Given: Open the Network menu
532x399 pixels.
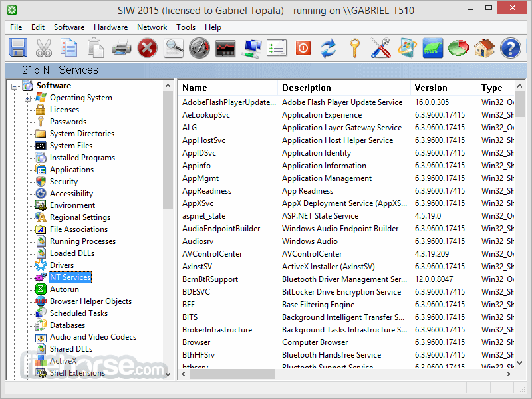Looking at the screenshot, I should point(152,27).
